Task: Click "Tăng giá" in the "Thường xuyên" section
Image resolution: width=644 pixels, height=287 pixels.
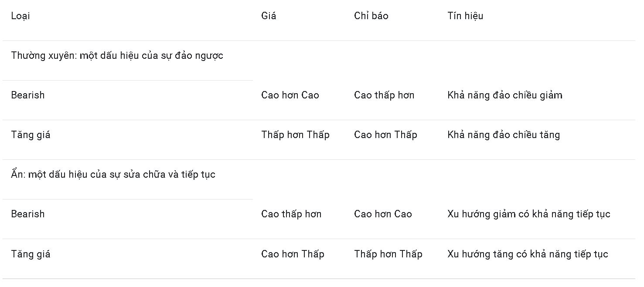Action: pos(31,135)
